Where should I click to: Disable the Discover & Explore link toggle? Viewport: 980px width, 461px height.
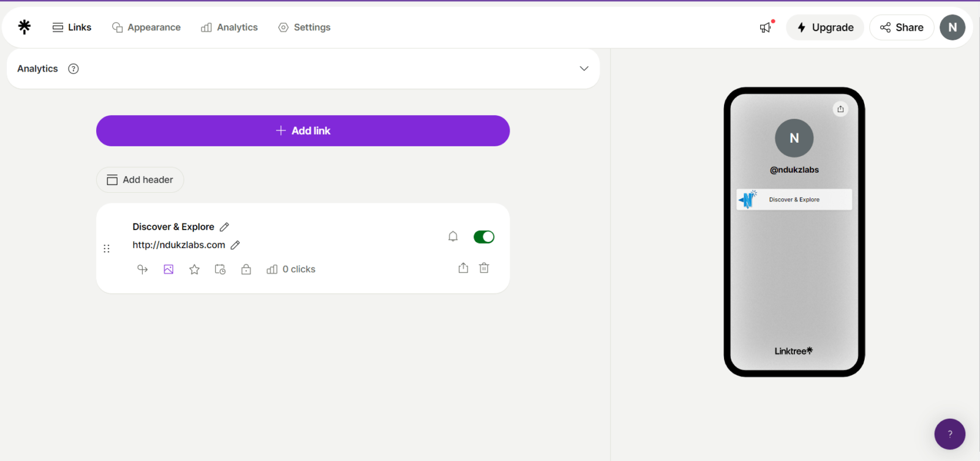point(484,236)
